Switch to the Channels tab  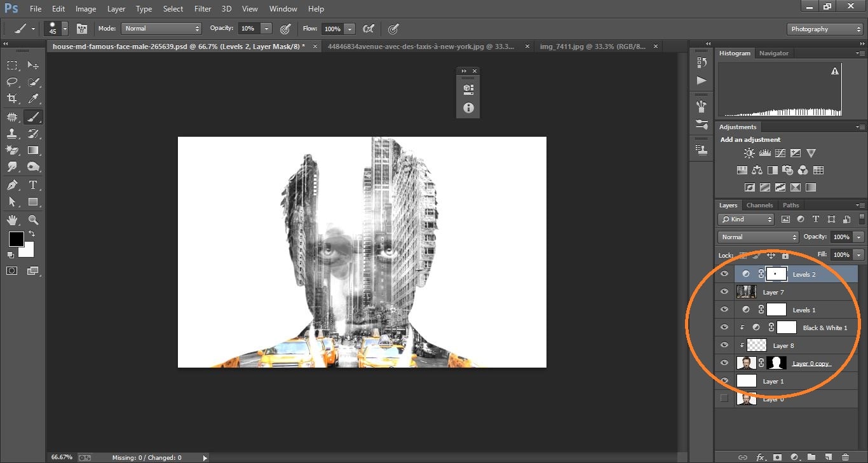coord(759,205)
